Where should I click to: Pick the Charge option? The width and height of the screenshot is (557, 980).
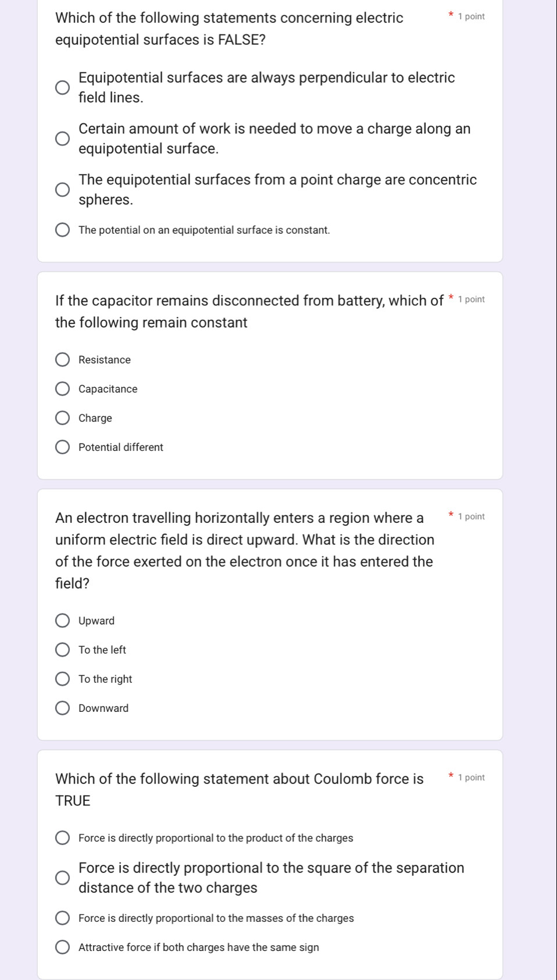click(62, 418)
